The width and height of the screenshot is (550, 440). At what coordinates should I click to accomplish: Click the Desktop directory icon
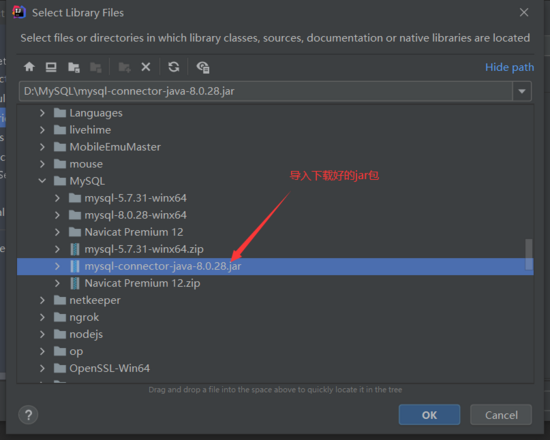[x=51, y=67]
